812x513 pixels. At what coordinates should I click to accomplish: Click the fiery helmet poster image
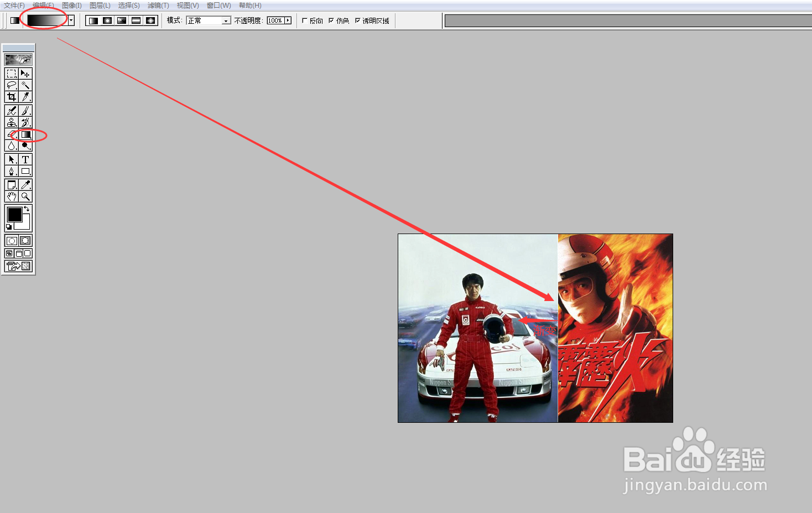615,328
